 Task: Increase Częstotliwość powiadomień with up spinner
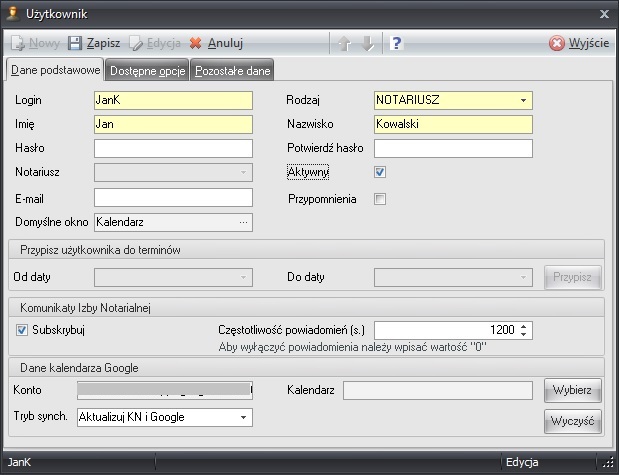(525, 325)
